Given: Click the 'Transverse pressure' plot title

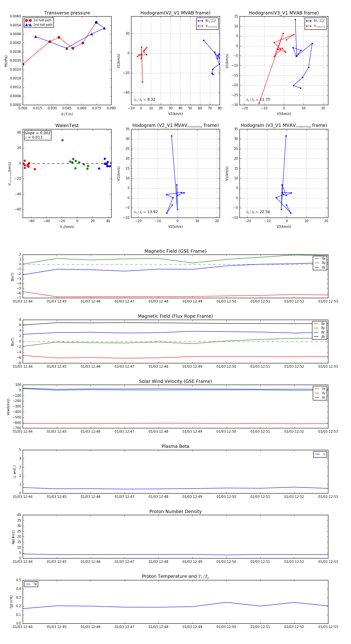Looking at the screenshot, I should click(67, 13).
